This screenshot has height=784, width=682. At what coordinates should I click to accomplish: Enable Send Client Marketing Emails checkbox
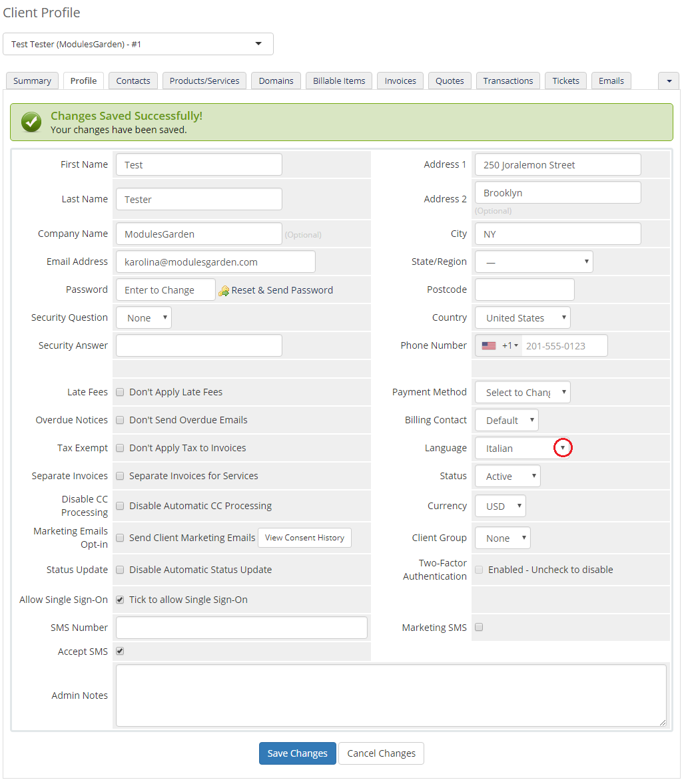[x=120, y=538]
